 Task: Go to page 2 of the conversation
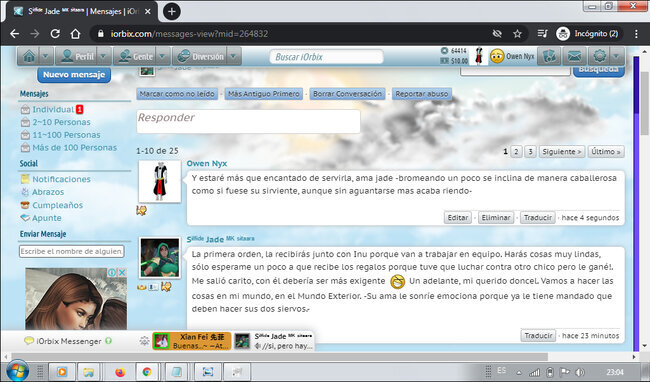[x=516, y=152]
